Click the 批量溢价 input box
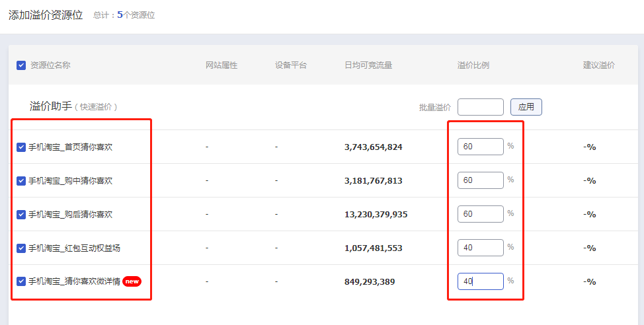The width and height of the screenshot is (644, 325). click(x=480, y=107)
